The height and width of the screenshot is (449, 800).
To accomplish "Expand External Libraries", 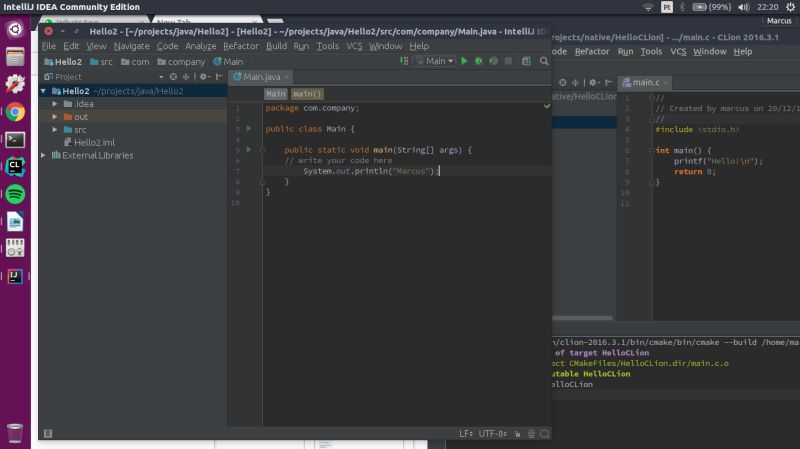I will [x=43, y=155].
